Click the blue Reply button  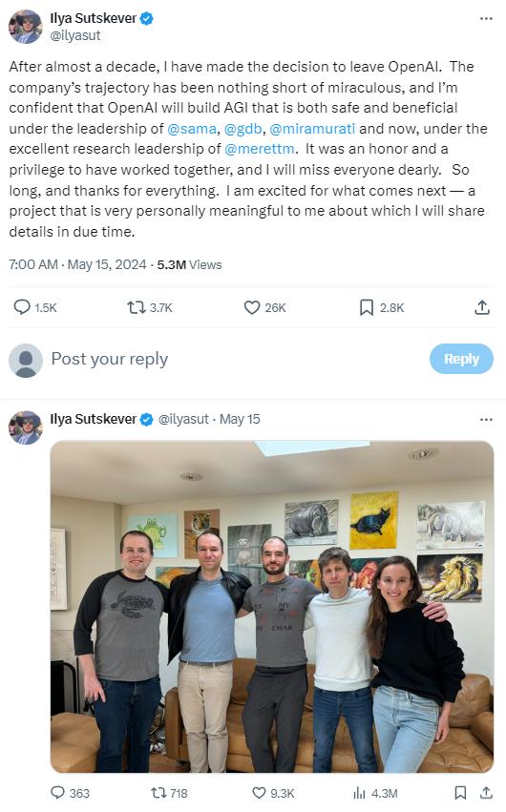click(461, 359)
